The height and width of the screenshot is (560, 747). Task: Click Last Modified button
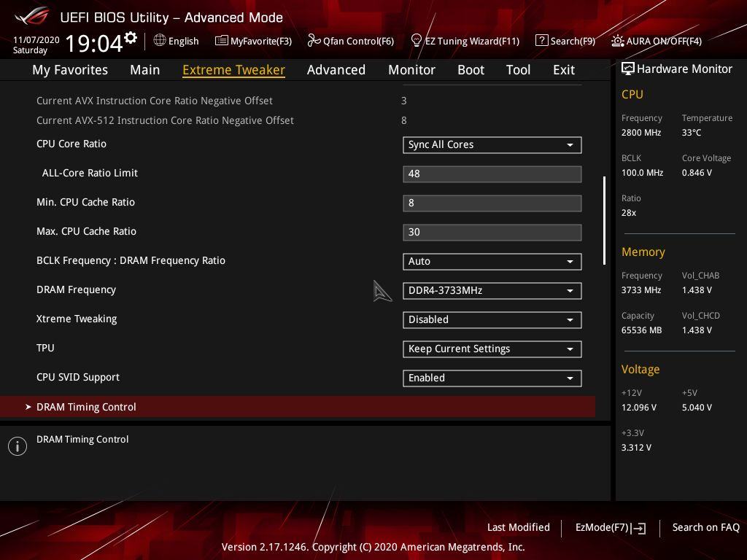tap(519, 527)
